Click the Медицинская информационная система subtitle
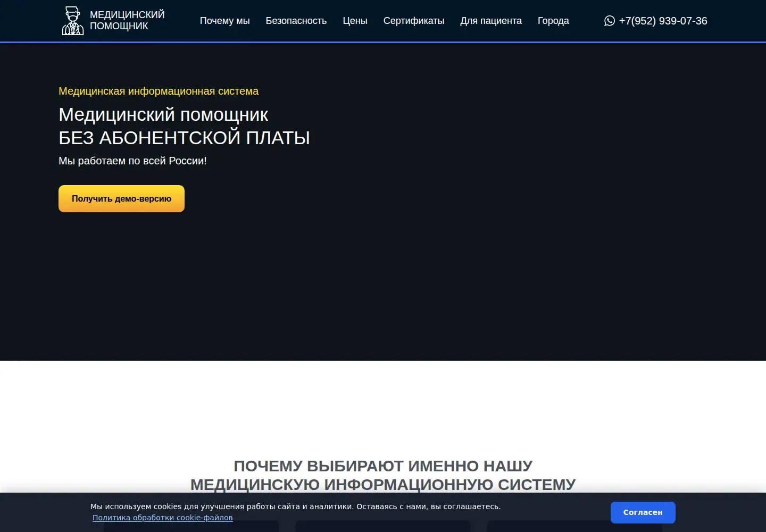The image size is (766, 532). click(x=159, y=91)
